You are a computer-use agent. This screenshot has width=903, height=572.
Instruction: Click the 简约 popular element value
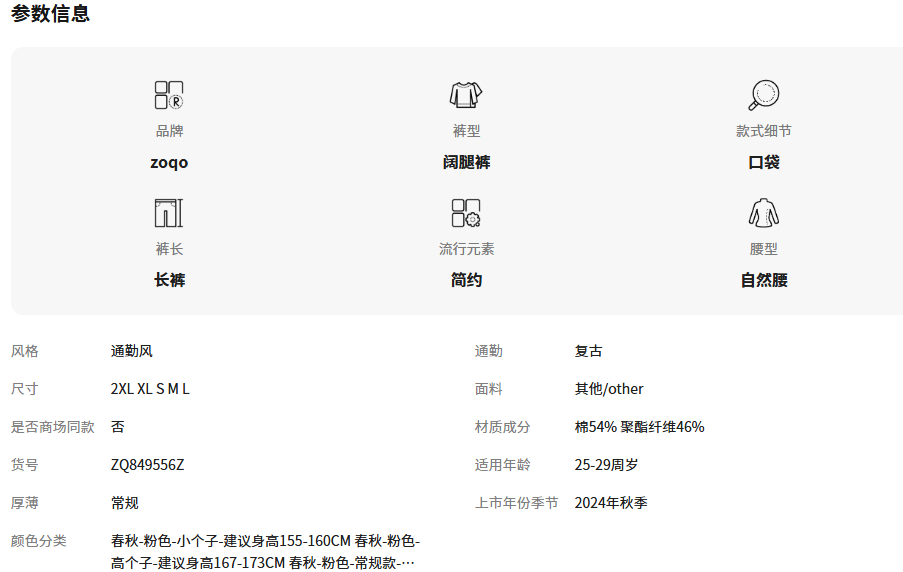point(466,280)
